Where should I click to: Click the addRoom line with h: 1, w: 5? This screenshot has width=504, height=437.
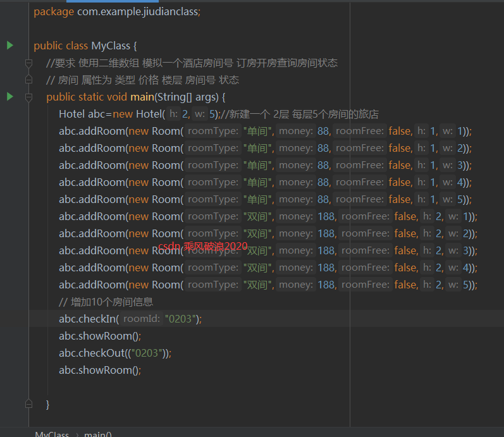click(x=265, y=199)
